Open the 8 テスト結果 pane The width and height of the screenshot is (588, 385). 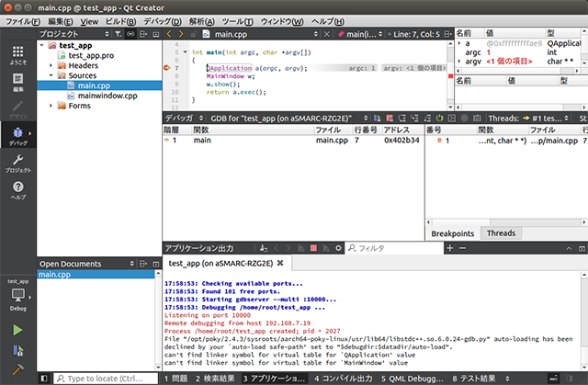474,379
